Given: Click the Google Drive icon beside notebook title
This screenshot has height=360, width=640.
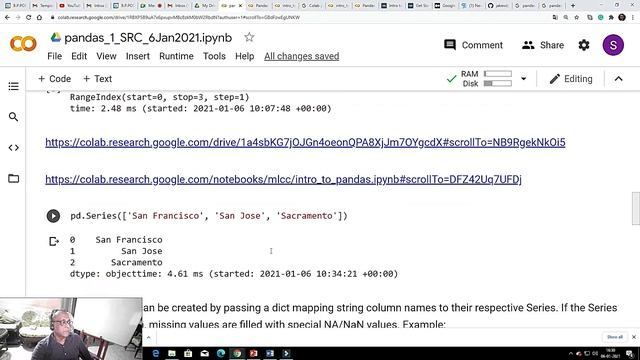Looking at the screenshot, I should click(x=56, y=38).
